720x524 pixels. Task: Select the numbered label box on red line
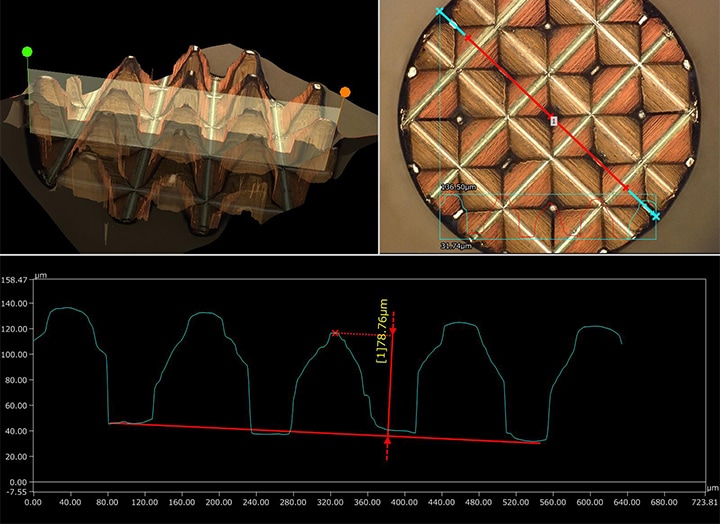(552, 119)
